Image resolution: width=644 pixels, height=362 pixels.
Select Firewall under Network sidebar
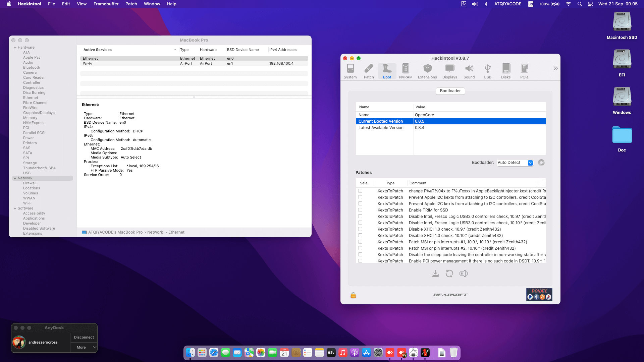[30, 183]
